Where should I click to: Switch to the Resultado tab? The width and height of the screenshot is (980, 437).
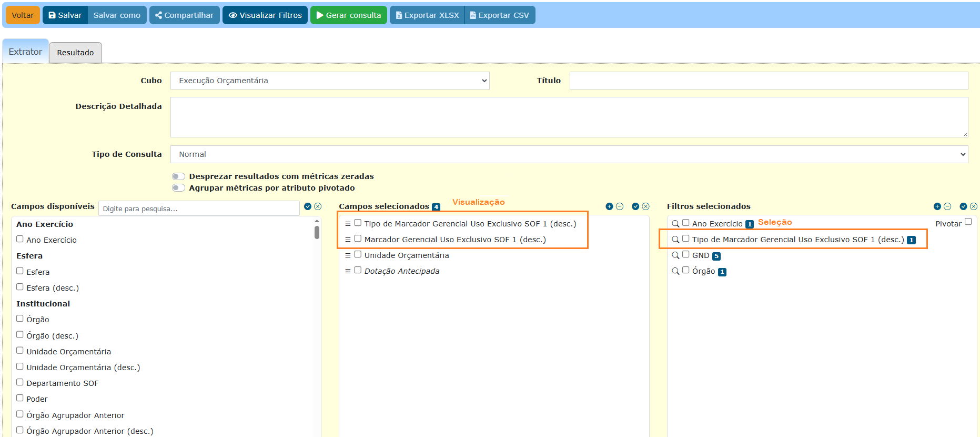(x=75, y=53)
